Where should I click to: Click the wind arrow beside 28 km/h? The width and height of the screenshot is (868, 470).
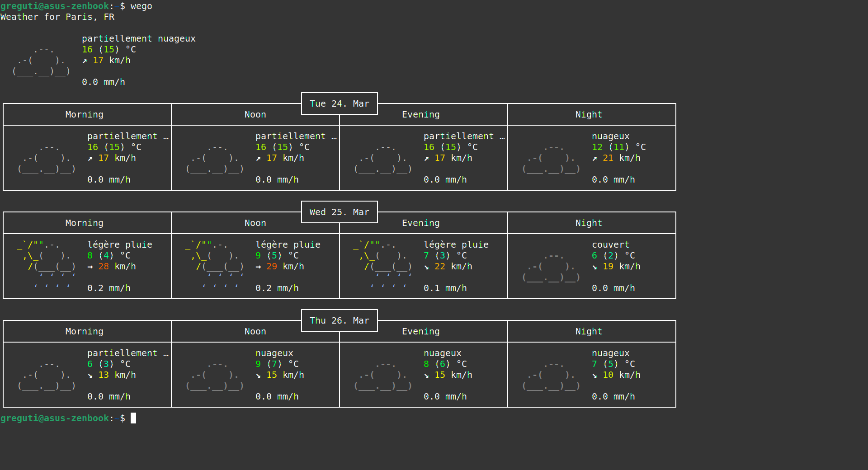click(x=90, y=267)
